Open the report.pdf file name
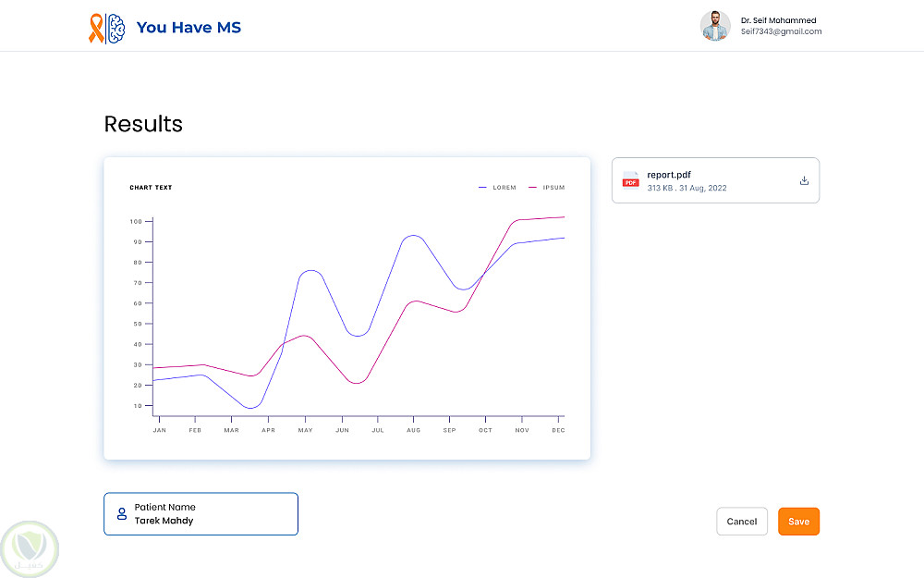Viewport: 924px width, 578px height. pyautogui.click(x=669, y=175)
